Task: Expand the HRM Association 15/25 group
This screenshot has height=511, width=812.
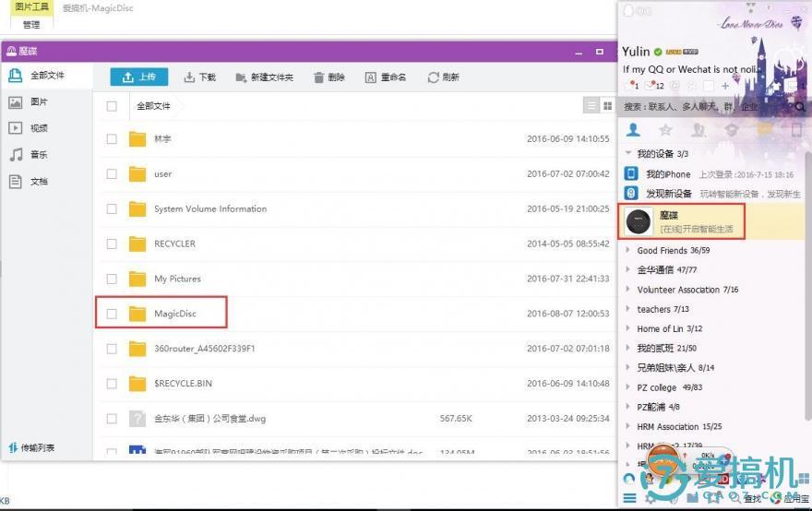Action: 627,427
